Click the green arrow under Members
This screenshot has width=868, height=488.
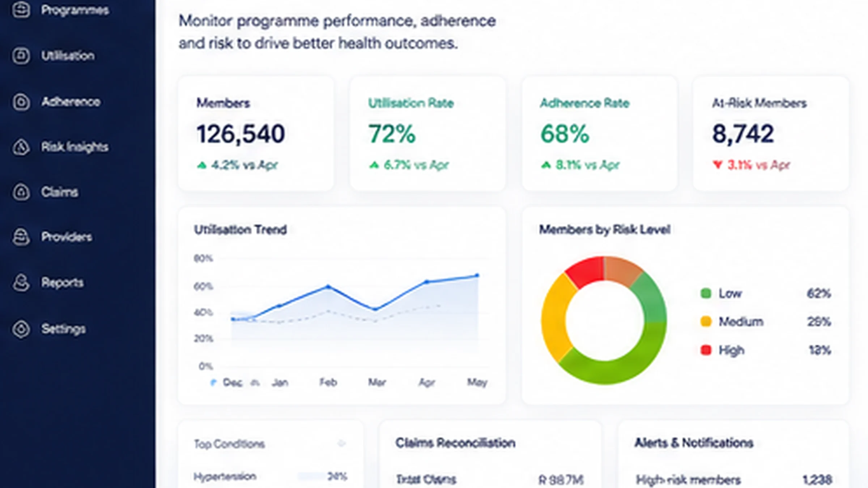[x=202, y=165]
